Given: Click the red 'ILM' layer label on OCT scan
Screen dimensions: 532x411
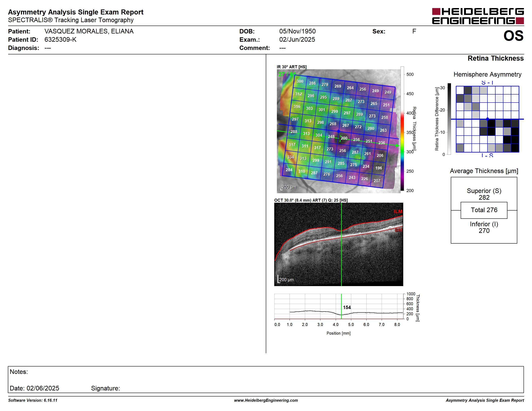Looking at the screenshot, I should [x=398, y=211].
